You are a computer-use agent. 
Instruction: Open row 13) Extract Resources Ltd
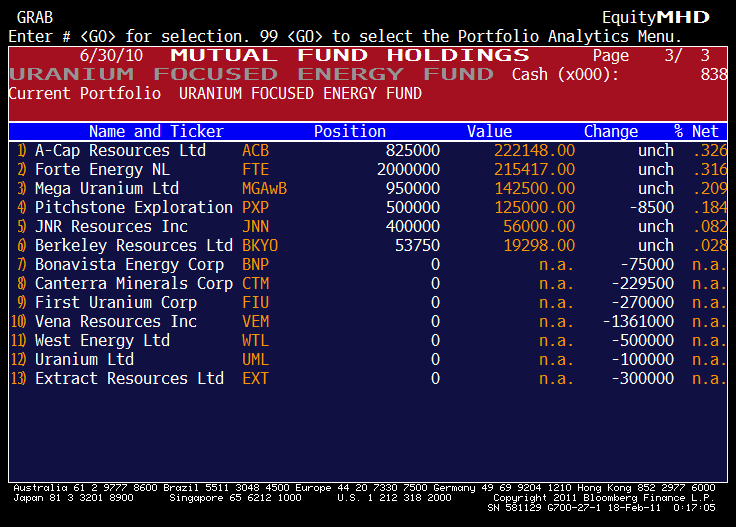368,379
